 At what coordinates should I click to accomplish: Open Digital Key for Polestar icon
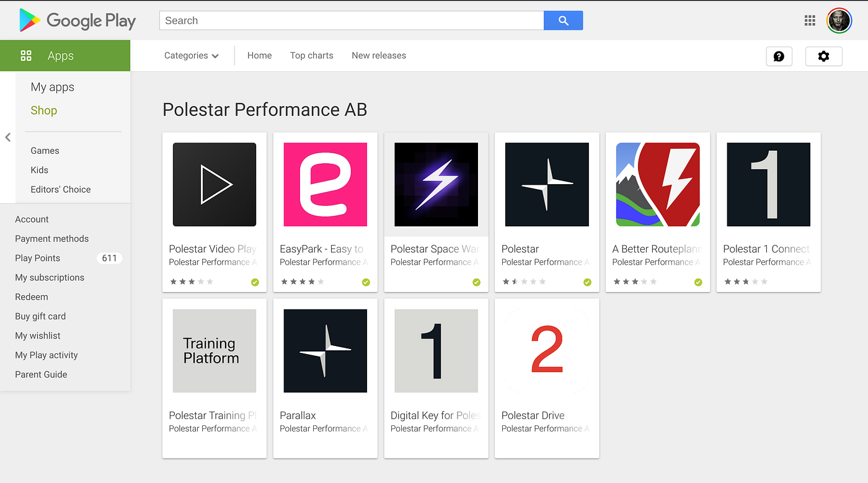(x=436, y=351)
